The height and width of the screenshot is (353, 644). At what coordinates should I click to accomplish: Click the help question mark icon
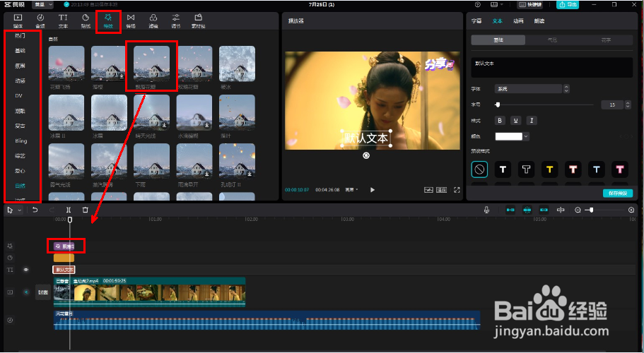tap(478, 4)
